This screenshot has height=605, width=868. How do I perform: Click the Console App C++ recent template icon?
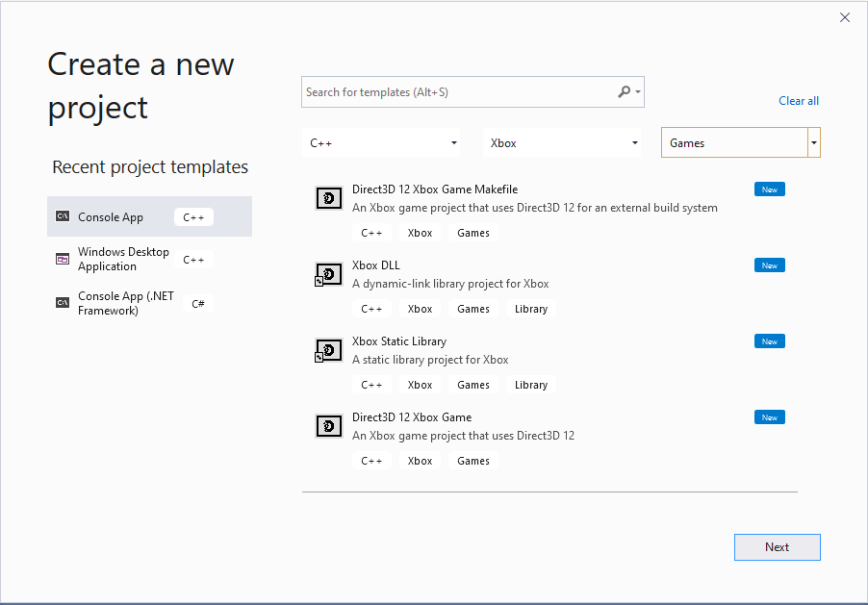tap(63, 216)
